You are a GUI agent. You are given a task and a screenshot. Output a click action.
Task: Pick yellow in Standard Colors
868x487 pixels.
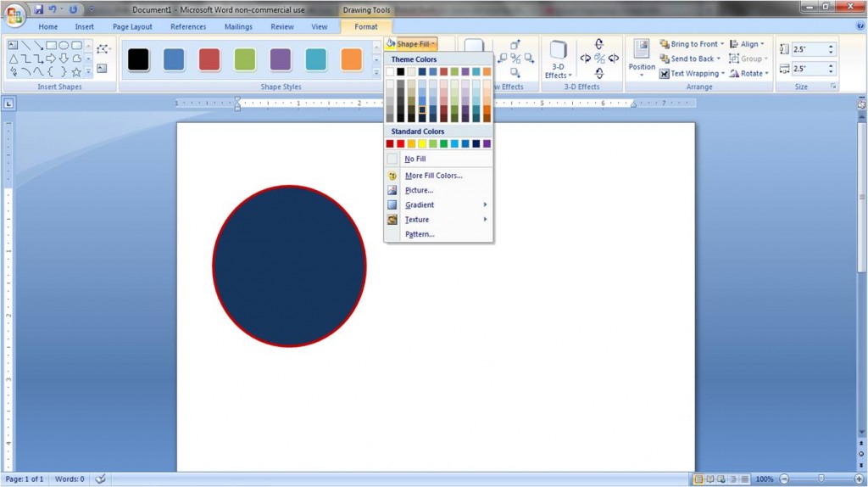pyautogui.click(x=422, y=143)
